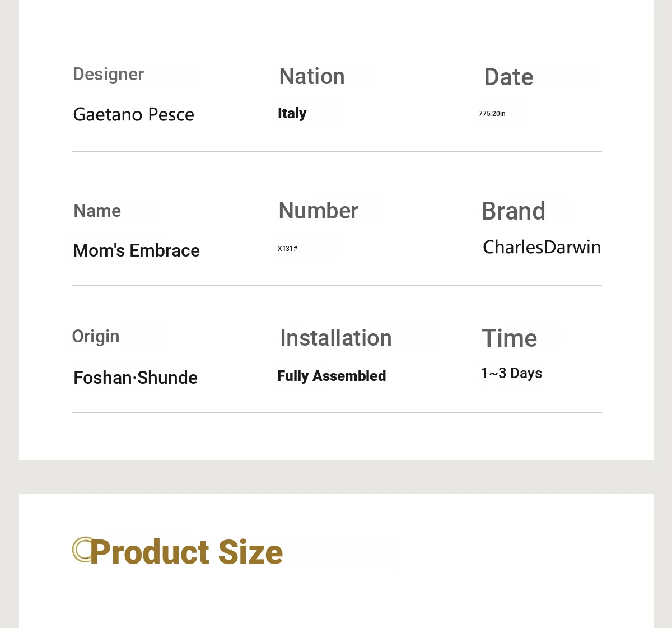Viewport: 672px width, 628px height.
Task: Open the CharlesDarwin brand text
Action: (542, 247)
